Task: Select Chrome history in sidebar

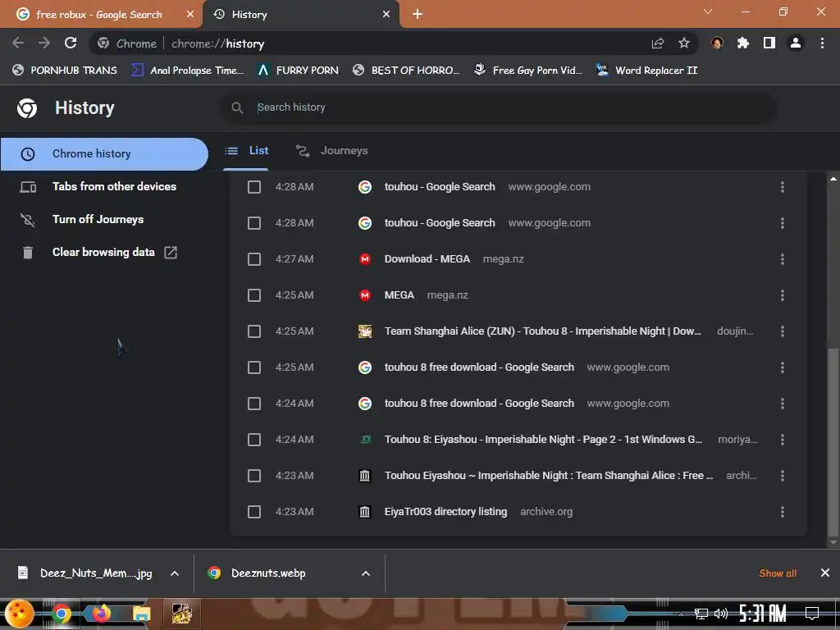Action: pos(104,154)
